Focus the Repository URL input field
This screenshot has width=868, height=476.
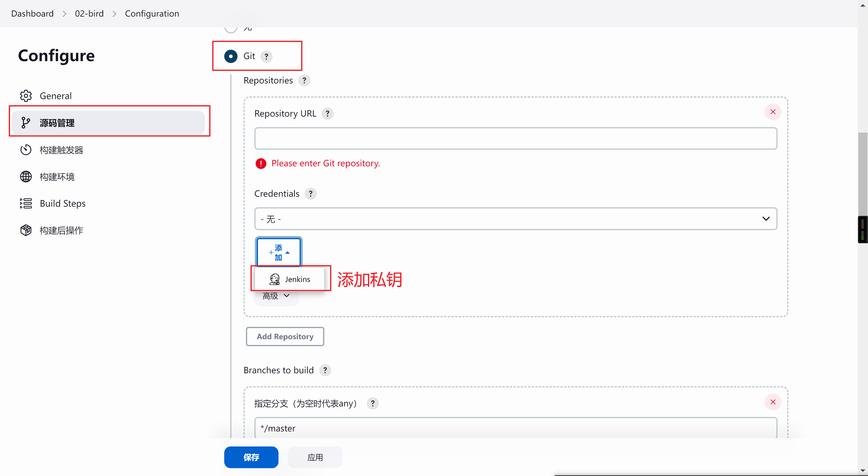tap(515, 139)
